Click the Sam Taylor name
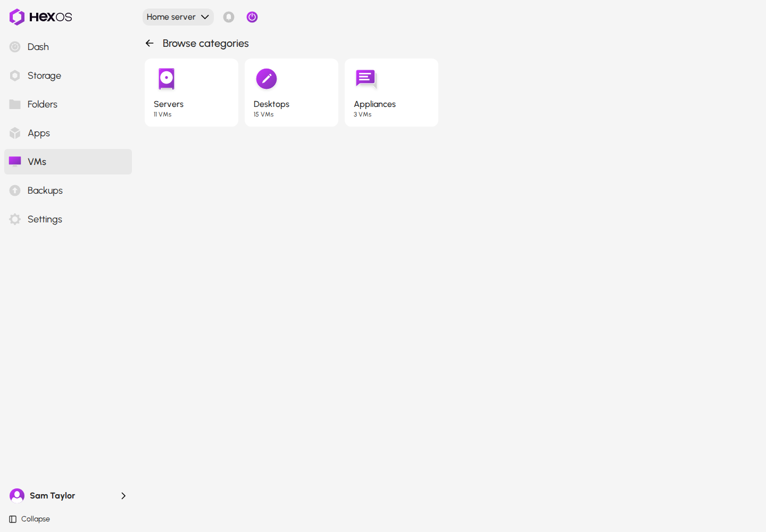Screen dimensions: 766x532 tap(52, 496)
